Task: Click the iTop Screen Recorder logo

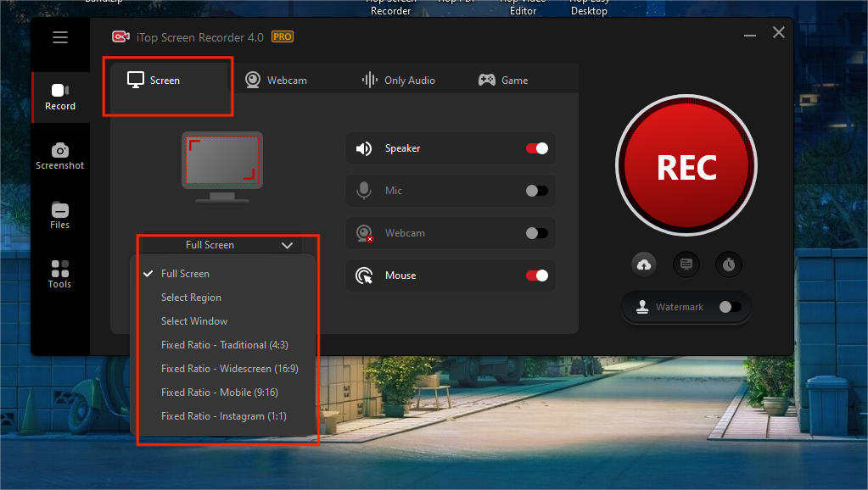Action: click(120, 36)
